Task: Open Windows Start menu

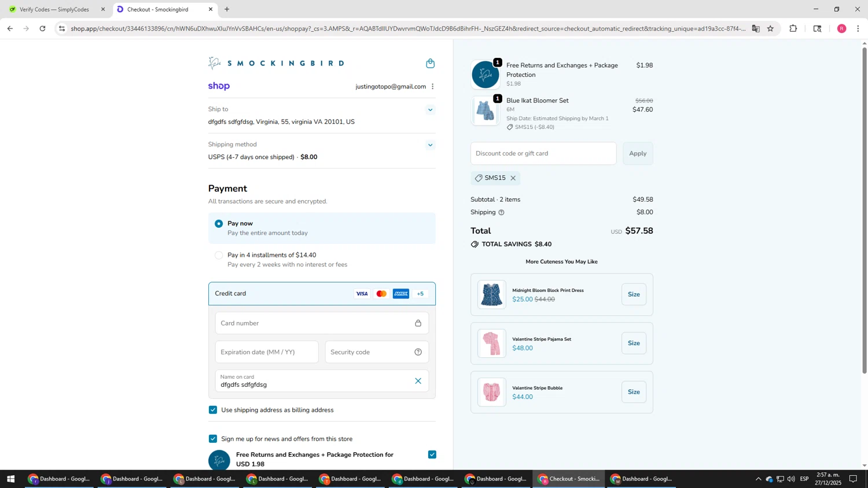Action: click(x=10, y=479)
